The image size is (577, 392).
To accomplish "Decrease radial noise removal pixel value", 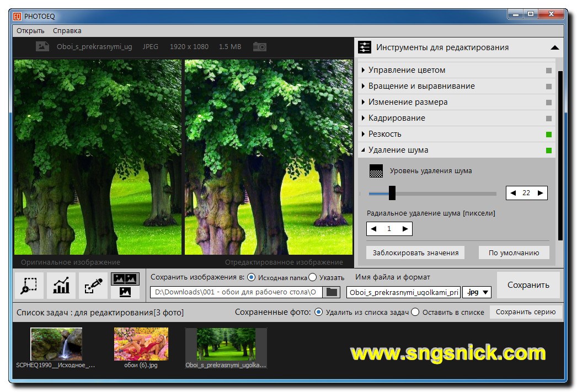I will point(374,229).
